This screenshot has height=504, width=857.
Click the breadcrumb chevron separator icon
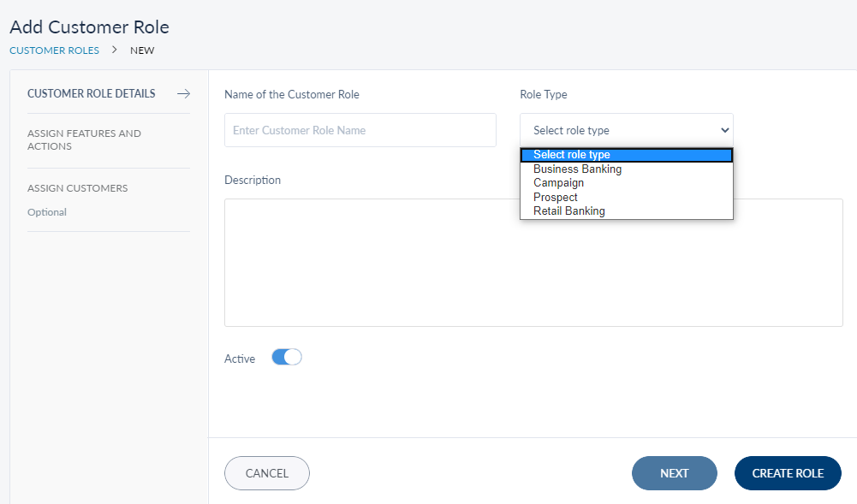[115, 50]
